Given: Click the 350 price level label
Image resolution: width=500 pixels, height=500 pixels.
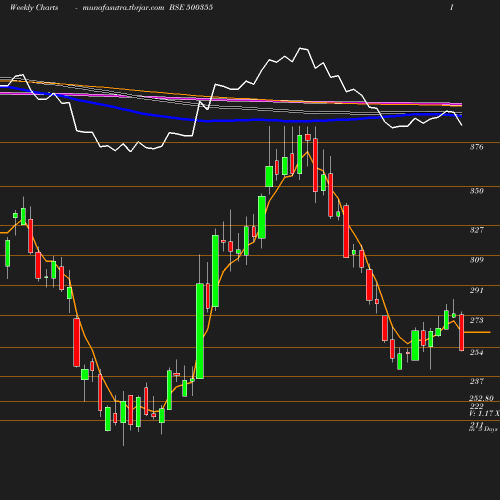Looking at the screenshot, I should (x=476, y=191).
